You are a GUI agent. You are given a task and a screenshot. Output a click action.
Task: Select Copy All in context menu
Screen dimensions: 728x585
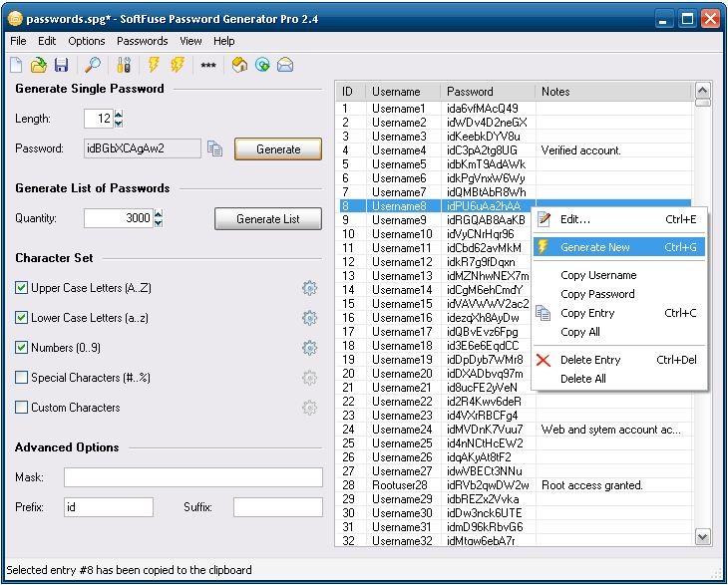point(619,332)
